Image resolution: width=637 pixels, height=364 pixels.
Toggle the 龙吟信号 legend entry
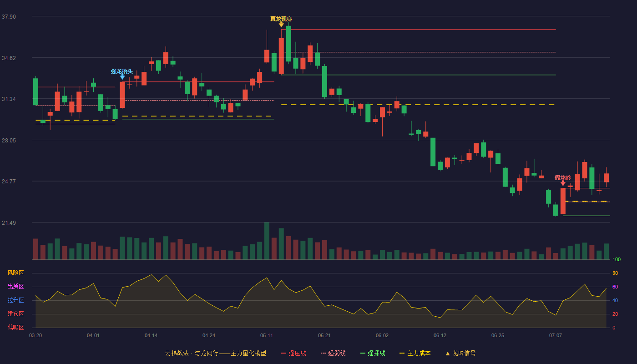pyautogui.click(x=460, y=353)
